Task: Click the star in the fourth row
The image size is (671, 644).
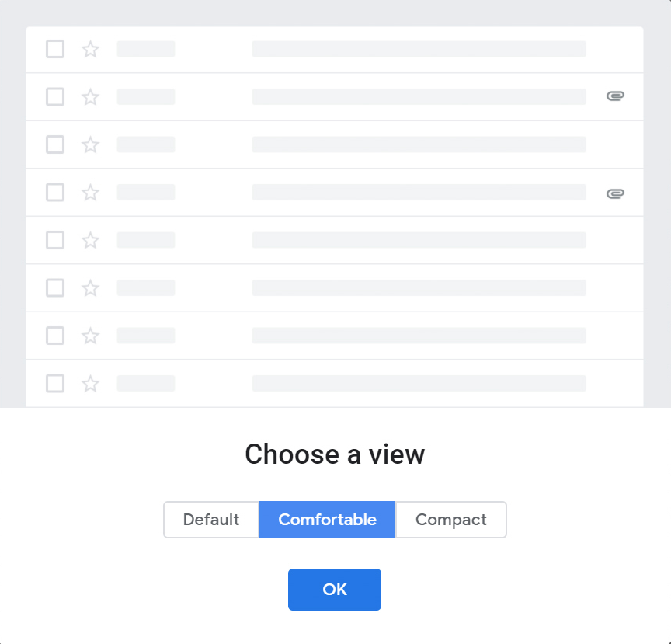Action: (90, 192)
